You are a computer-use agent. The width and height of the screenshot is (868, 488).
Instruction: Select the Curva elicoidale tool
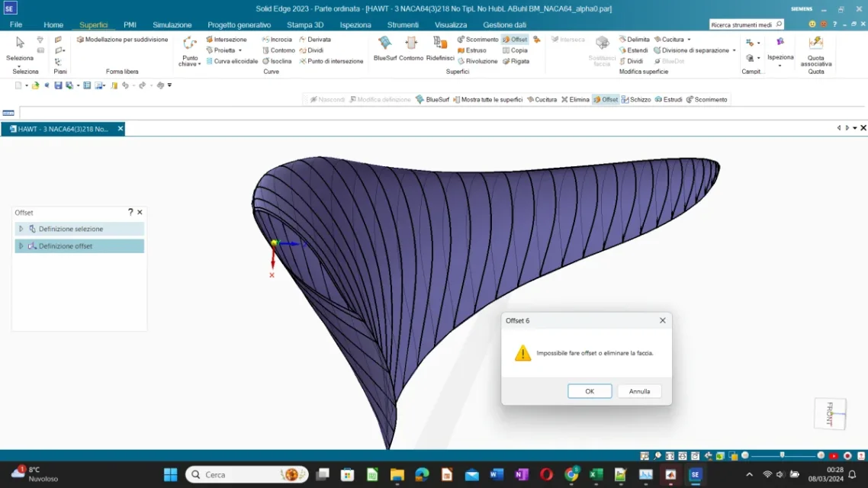232,62
